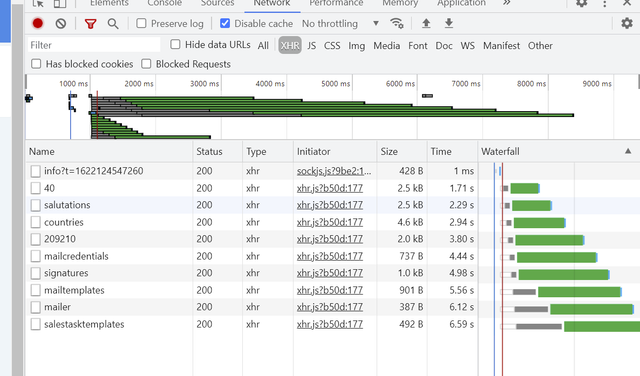This screenshot has width=640, height=376.
Task: Import HAR file upload arrow
Action: pyautogui.click(x=426, y=23)
